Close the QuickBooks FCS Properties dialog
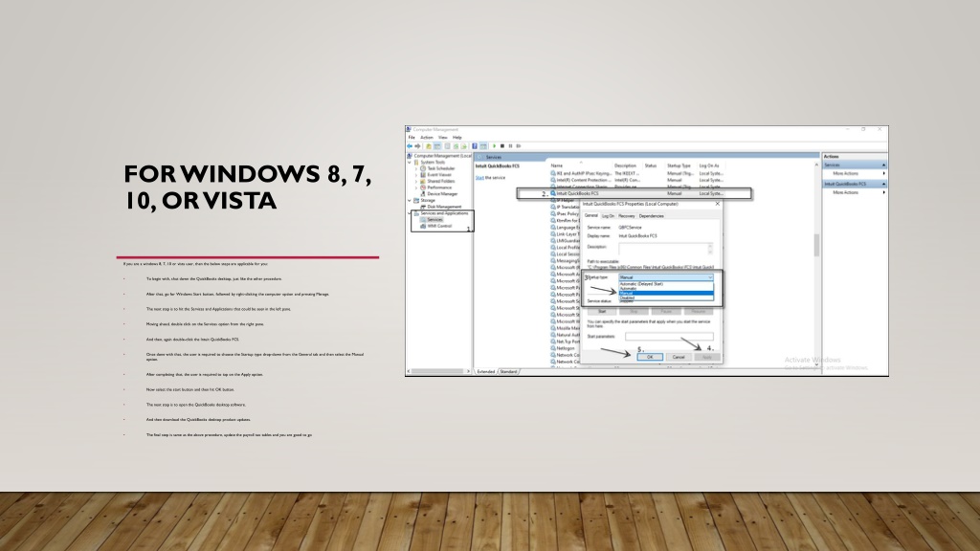Screen dimensions: 980x551 click(718, 204)
